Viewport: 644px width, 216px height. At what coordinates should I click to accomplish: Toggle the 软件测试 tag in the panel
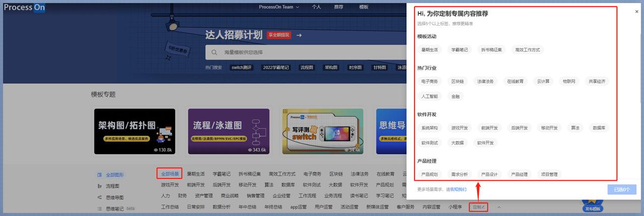[430, 143]
